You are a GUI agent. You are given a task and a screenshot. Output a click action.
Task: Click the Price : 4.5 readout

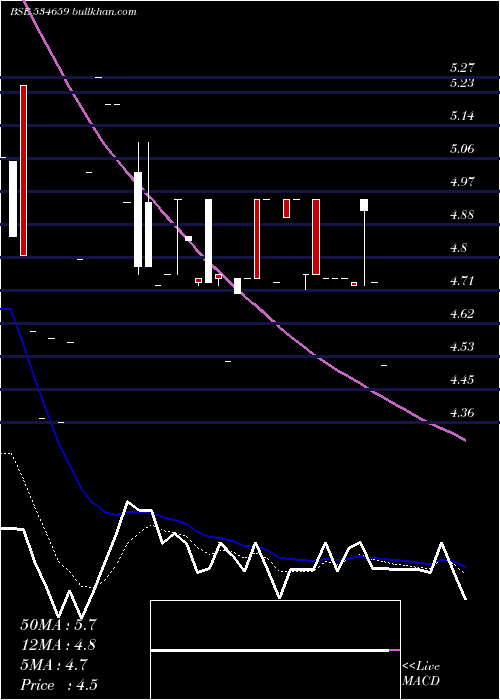(x=59, y=685)
